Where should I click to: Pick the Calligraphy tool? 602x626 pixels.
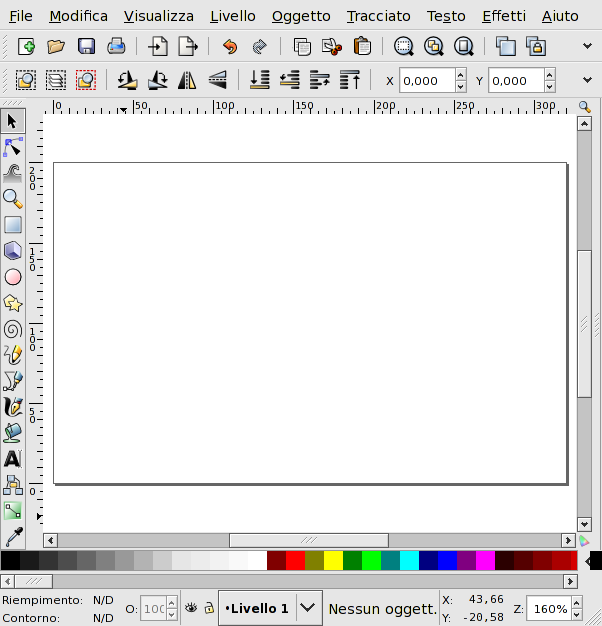[13, 407]
